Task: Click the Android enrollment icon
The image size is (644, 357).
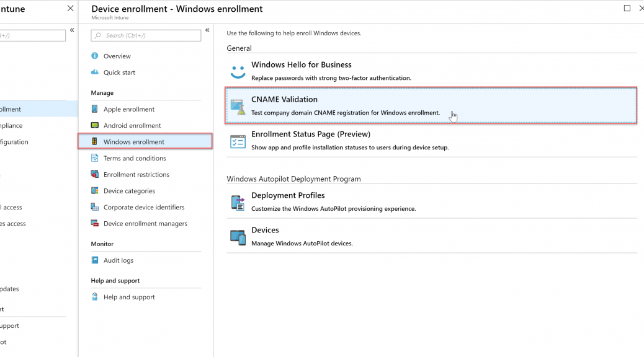Action: pos(94,125)
